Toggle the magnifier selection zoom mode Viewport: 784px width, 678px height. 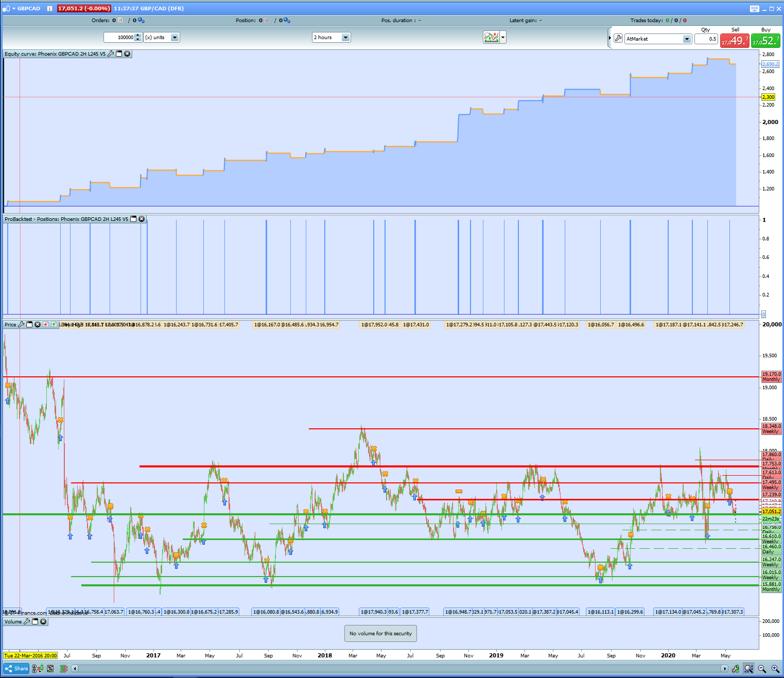point(748,669)
